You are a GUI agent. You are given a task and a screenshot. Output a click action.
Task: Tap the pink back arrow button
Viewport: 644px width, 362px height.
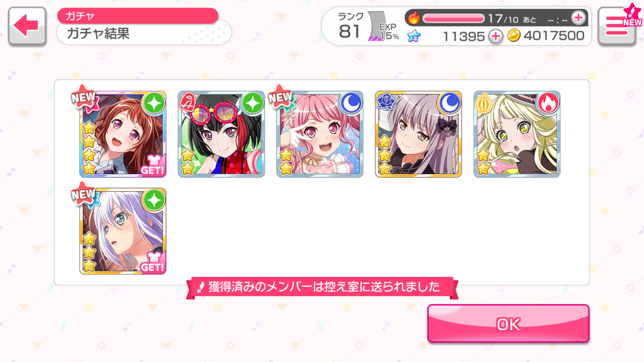[26, 26]
